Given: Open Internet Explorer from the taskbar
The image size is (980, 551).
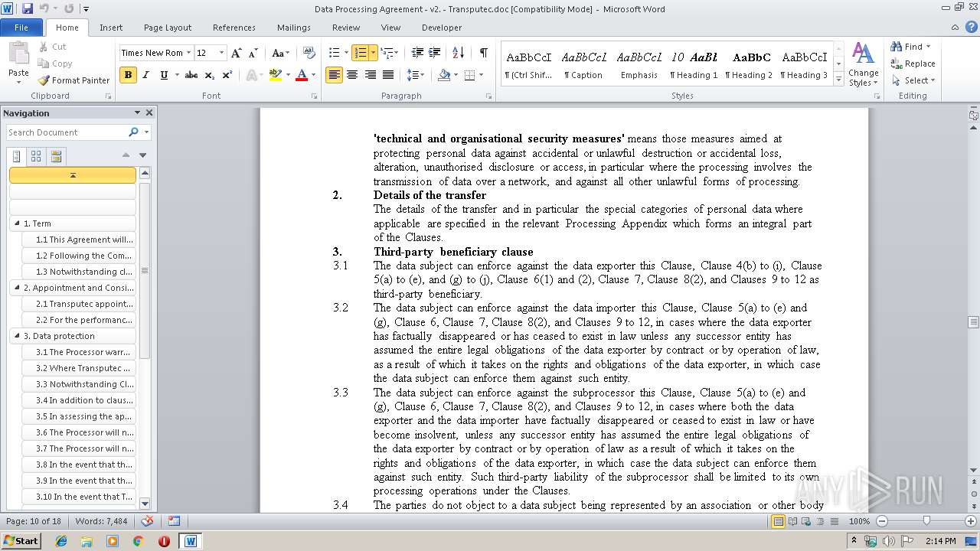Looking at the screenshot, I should coord(61,541).
